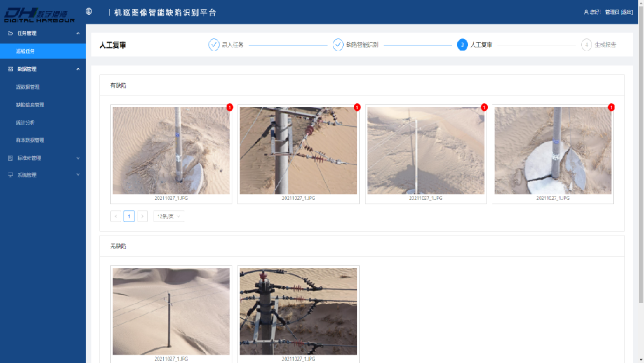Collapse the 数据管理 sidebar group
Screen dimensions: 644x363
(x=77, y=69)
